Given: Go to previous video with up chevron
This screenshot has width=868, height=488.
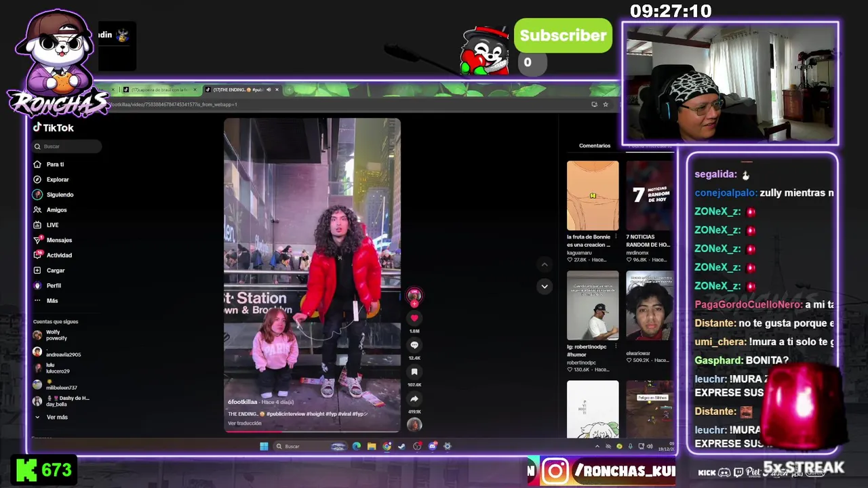Looking at the screenshot, I should coord(544,265).
